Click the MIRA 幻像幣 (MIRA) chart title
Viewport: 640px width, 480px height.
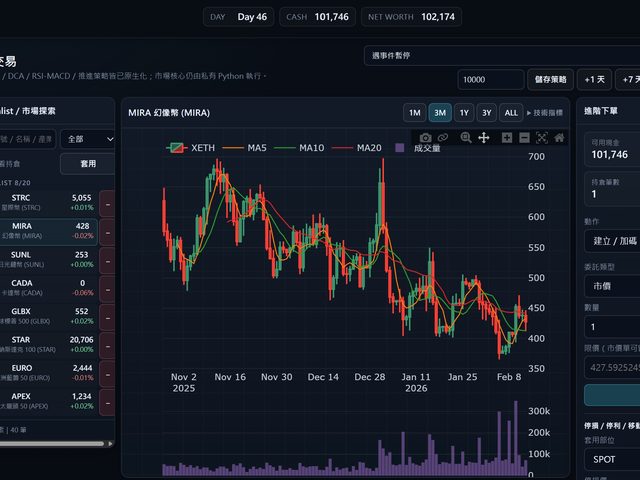click(x=169, y=113)
